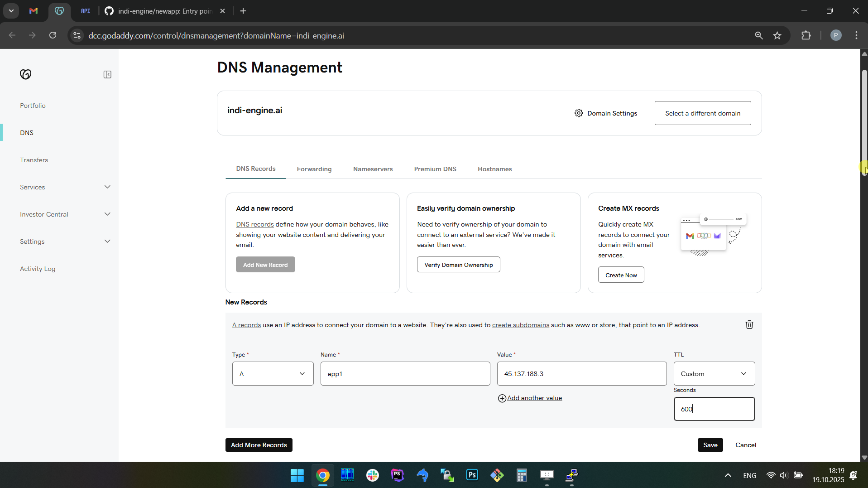Click the Name input field containing app1
The width and height of the screenshot is (868, 488).
[405, 374]
